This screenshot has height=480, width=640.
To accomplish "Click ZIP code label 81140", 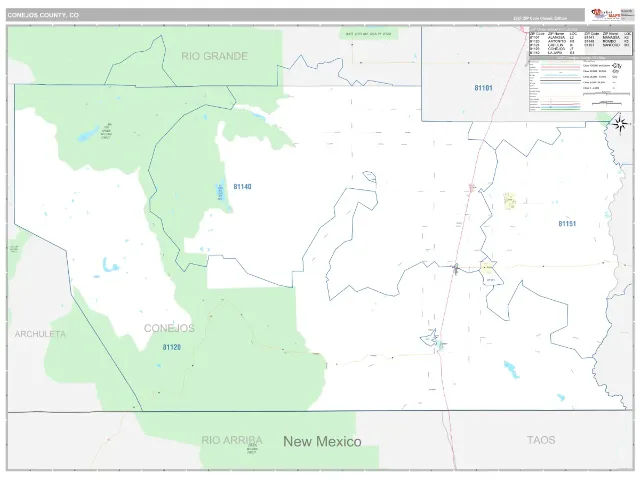I will pyautogui.click(x=242, y=187).
